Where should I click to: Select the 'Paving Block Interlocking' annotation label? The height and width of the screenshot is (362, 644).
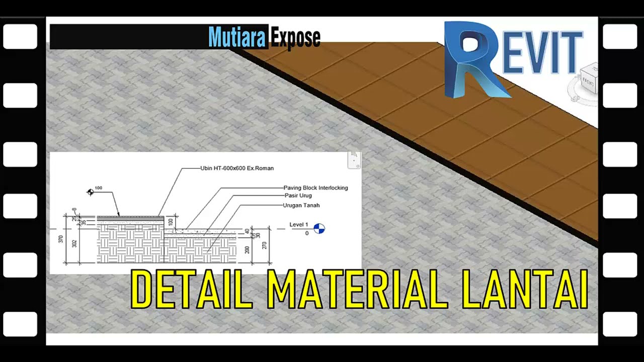pyautogui.click(x=315, y=188)
